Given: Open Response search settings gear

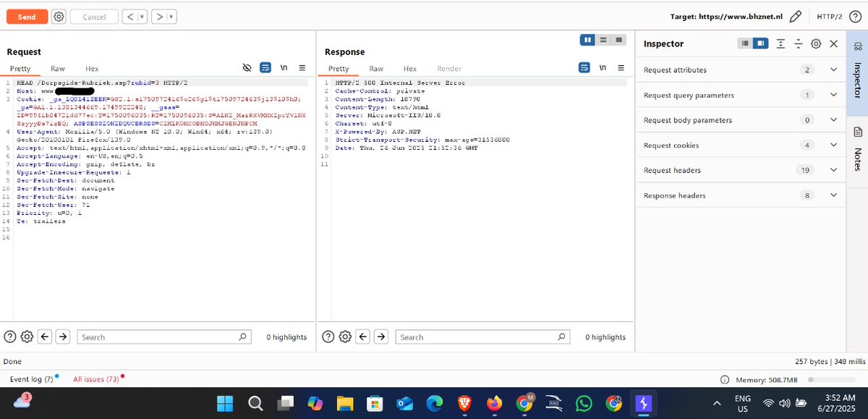Looking at the screenshot, I should tap(346, 337).
